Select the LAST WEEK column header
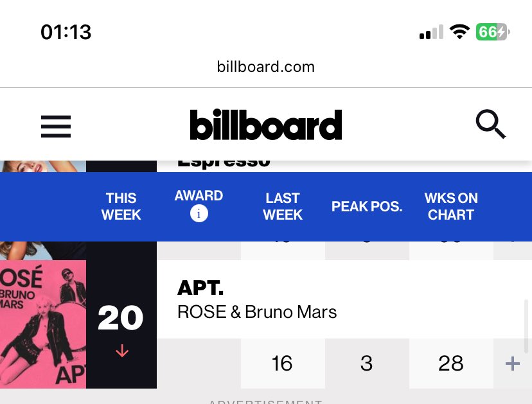Viewport: 532px width, 404px height. [x=283, y=206]
